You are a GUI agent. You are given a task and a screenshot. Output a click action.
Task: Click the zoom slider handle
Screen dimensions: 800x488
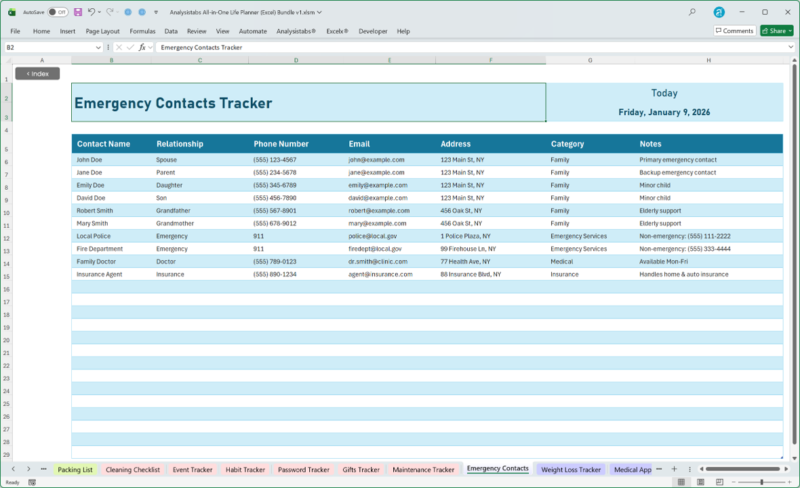click(762, 482)
